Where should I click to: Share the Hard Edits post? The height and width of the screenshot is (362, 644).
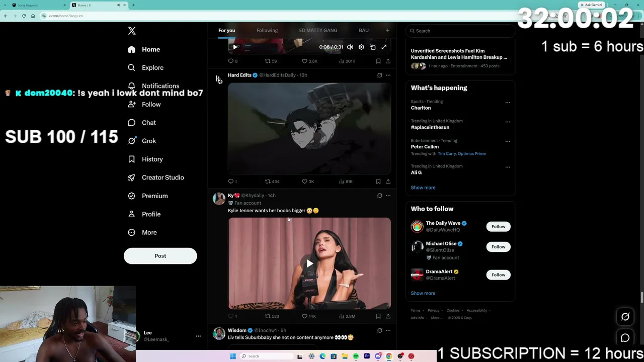(x=388, y=182)
